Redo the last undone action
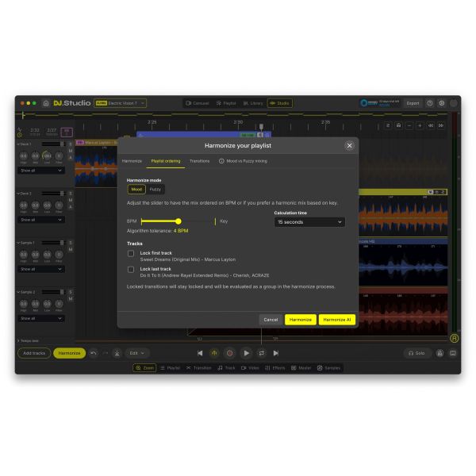476x476 pixels. (106, 353)
